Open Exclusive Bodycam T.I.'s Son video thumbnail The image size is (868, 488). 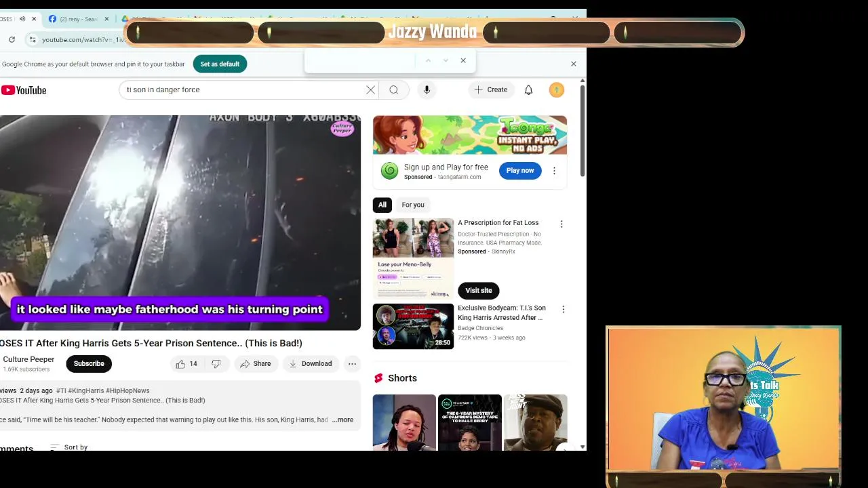tap(413, 327)
